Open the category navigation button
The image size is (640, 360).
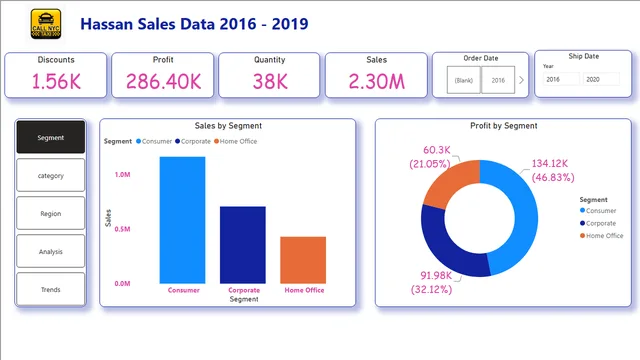pyautogui.click(x=51, y=176)
